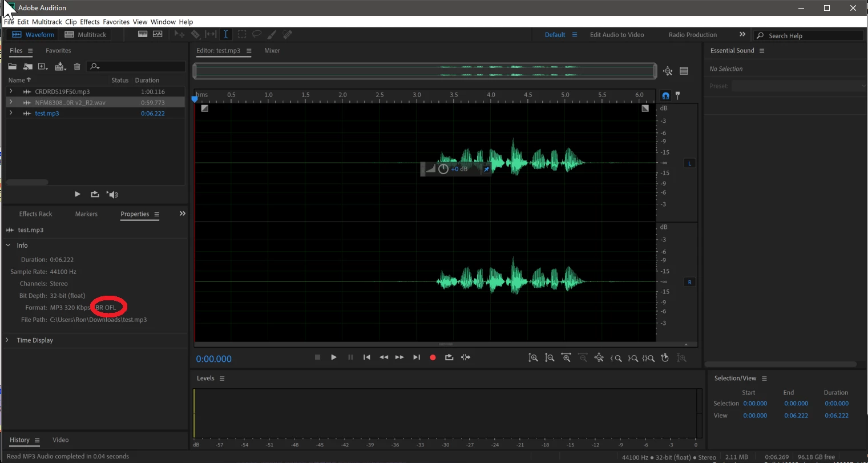Screen dimensions: 868x463
Task: Expand CRDRDS19F50.mp3 file row
Action: coord(11,91)
